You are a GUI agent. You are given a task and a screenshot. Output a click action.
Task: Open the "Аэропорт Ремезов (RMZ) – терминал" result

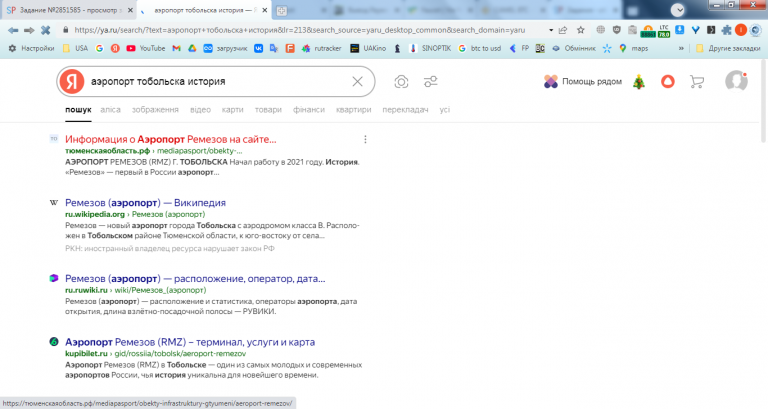190,342
